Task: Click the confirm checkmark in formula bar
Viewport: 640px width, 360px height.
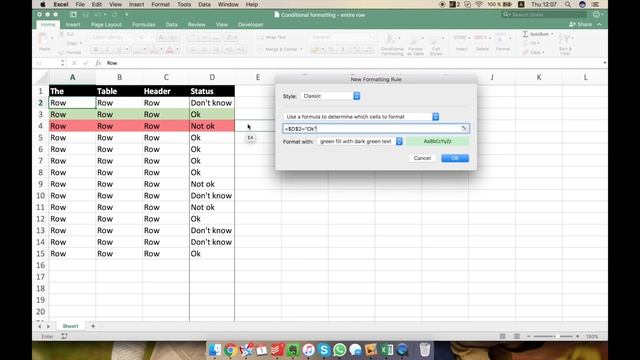Action: coord(85,63)
